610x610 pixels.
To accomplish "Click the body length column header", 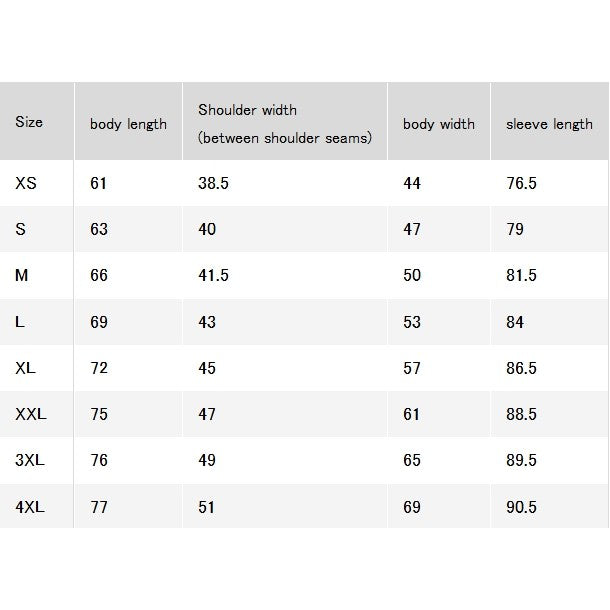I will click(x=128, y=124).
